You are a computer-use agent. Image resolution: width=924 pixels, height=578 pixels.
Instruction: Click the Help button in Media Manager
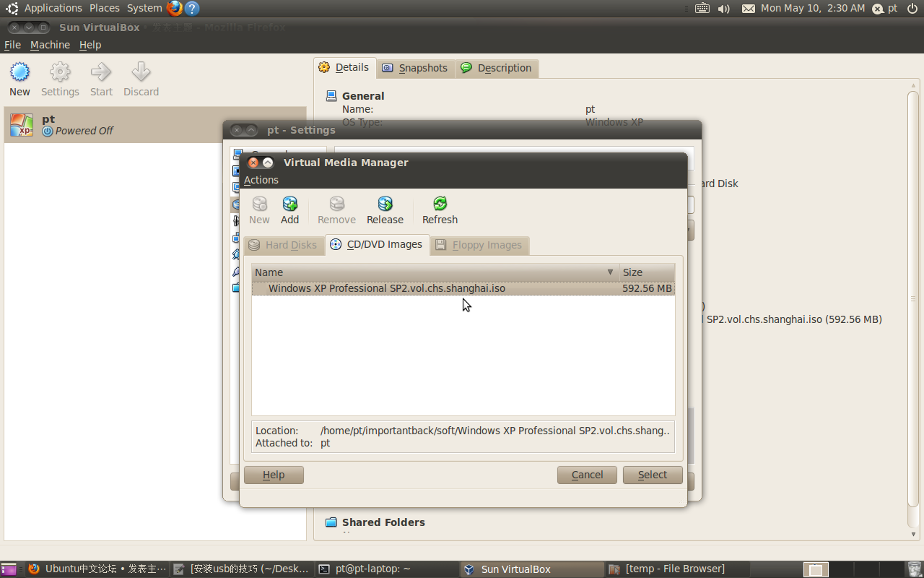pyautogui.click(x=274, y=475)
